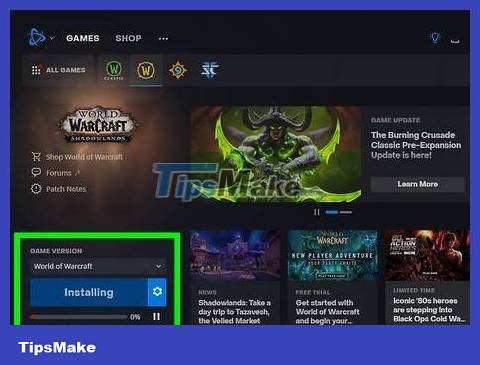Screen dimensions: 480x365
Task: Open the Forums link
Action: click(59, 173)
